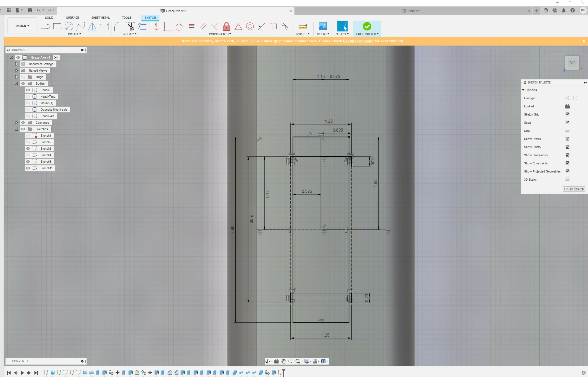Viewport: 588px width, 377px height.
Task: Apply the Fix lock constraint
Action: click(226, 26)
